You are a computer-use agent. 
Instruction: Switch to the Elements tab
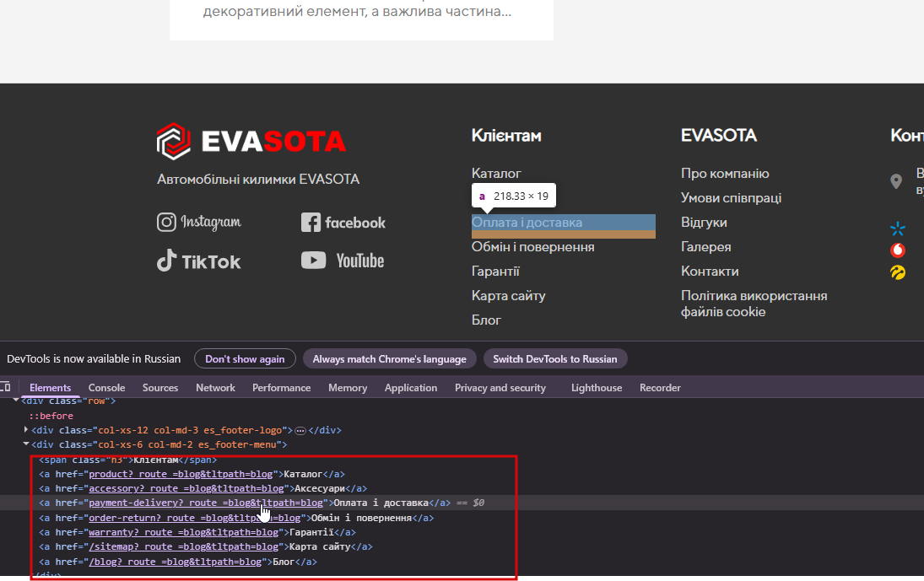[50, 387]
